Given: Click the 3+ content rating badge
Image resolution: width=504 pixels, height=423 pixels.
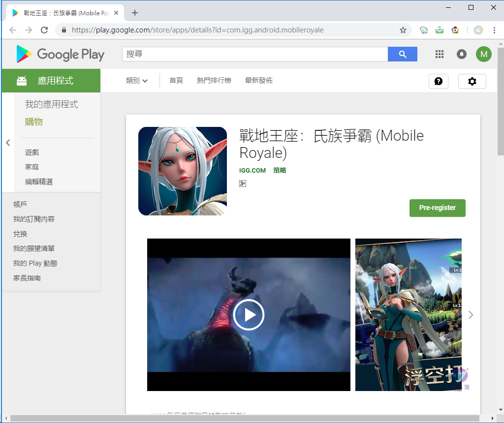Looking at the screenshot, I should (243, 183).
